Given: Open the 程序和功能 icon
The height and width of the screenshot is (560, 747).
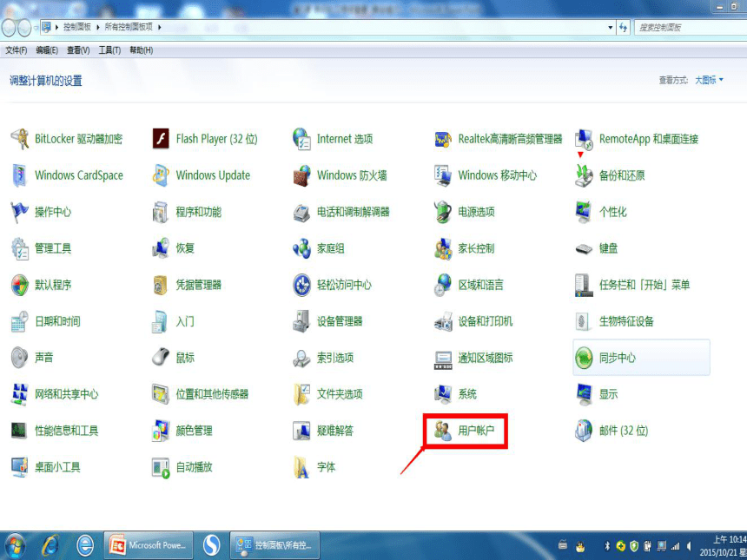Looking at the screenshot, I should coord(161,212).
